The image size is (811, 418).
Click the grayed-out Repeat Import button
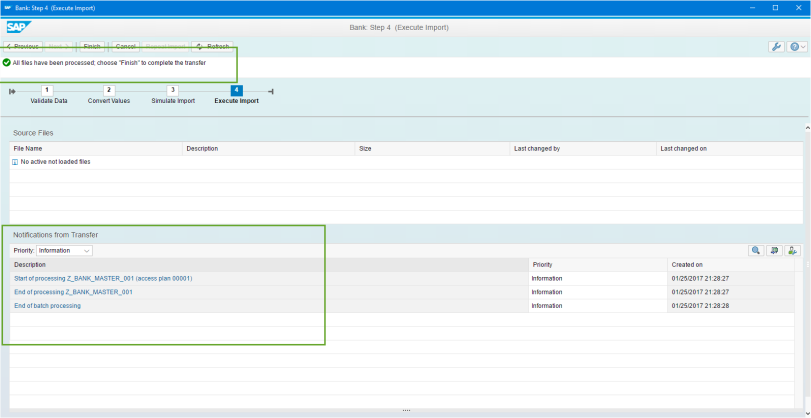tap(165, 47)
